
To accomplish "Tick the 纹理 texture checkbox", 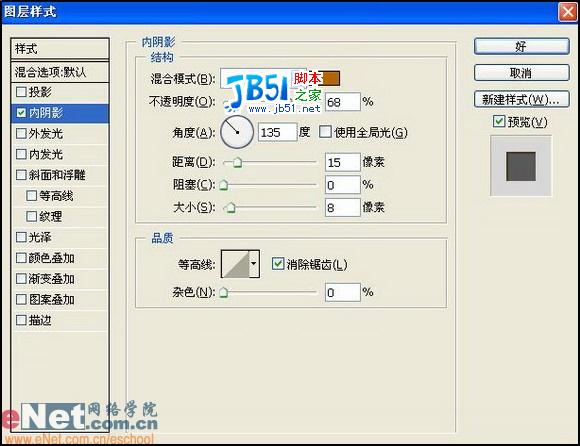I will [x=32, y=216].
